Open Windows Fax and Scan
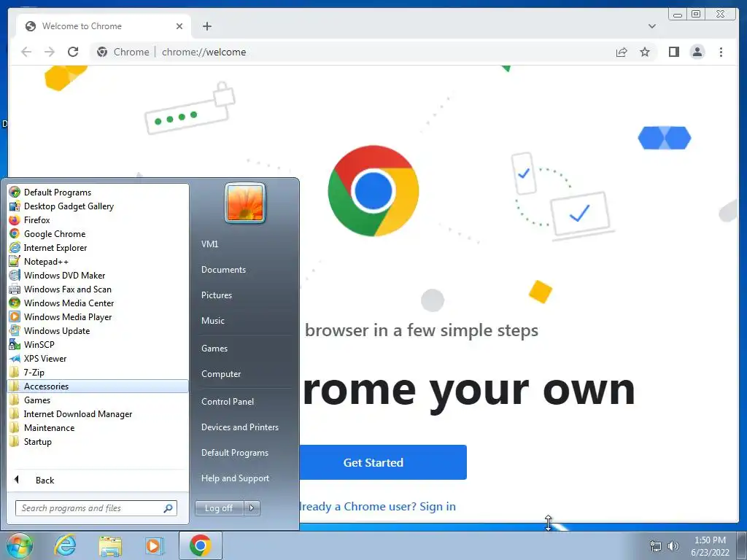Screen dimensions: 747x560 [98, 289]
